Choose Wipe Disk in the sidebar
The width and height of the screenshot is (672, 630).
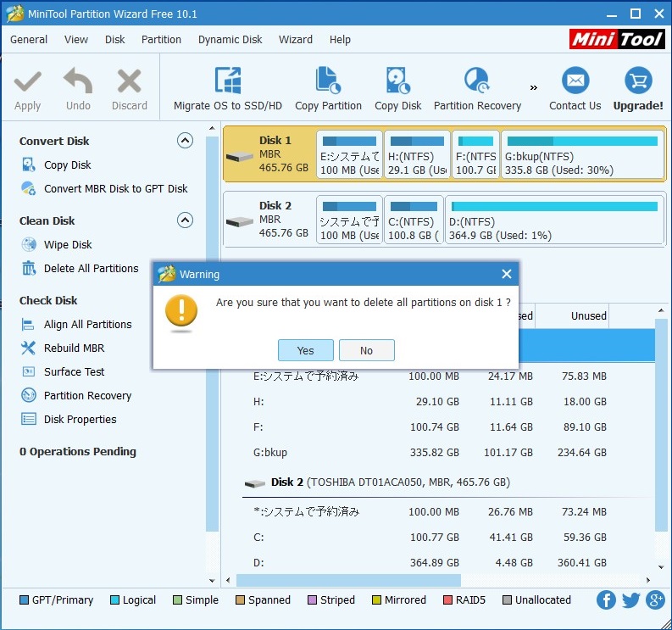coord(56,244)
